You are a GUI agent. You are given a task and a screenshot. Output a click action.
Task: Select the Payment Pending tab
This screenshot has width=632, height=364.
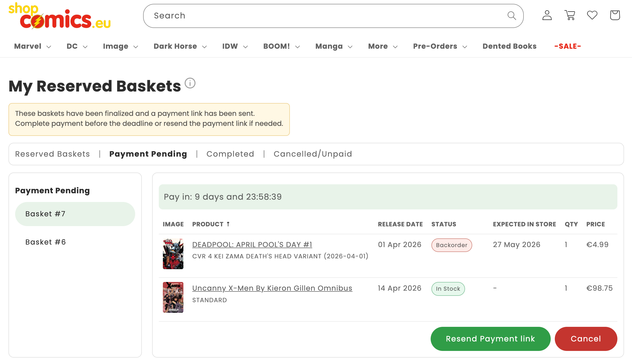148,154
